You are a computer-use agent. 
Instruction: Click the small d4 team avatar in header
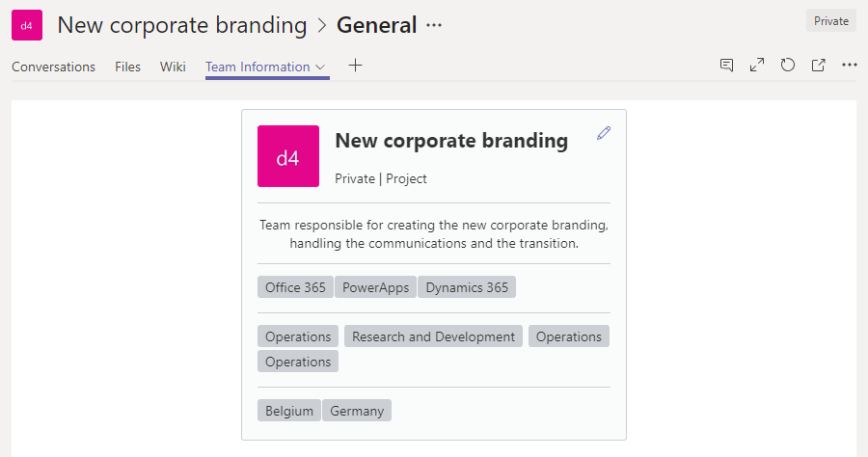[27, 25]
